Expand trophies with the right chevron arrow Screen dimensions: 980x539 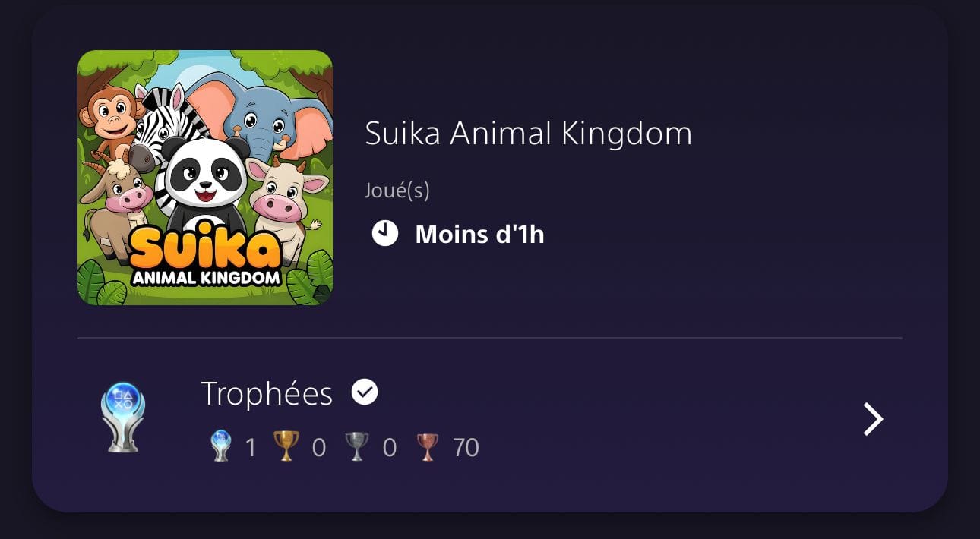[874, 419]
